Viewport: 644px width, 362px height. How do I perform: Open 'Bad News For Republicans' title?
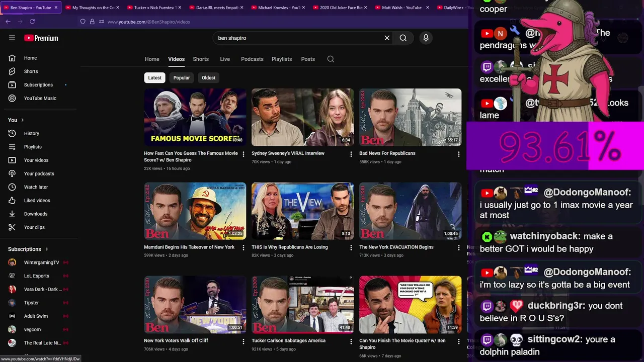pos(387,153)
